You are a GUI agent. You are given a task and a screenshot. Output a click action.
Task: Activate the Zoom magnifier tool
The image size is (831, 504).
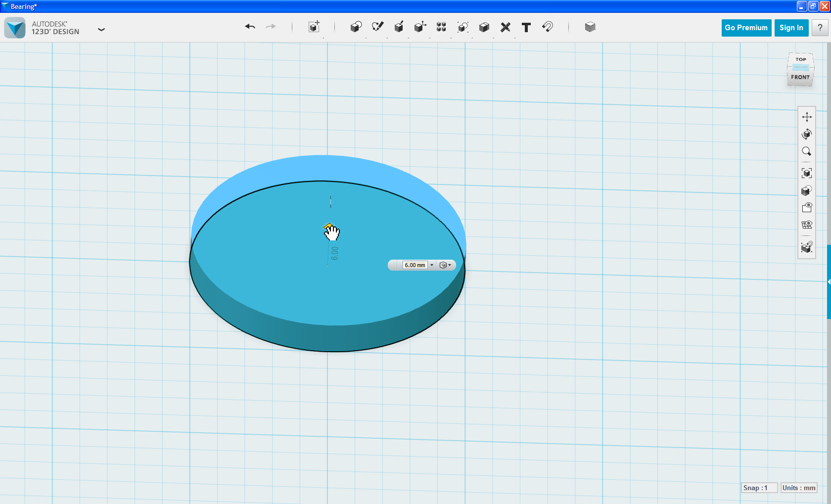pos(807,151)
